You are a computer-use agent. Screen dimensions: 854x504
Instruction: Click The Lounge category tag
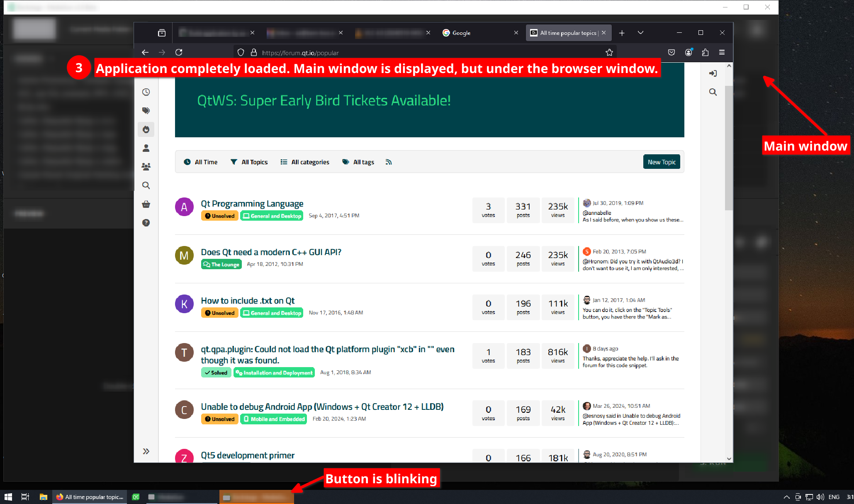(221, 265)
